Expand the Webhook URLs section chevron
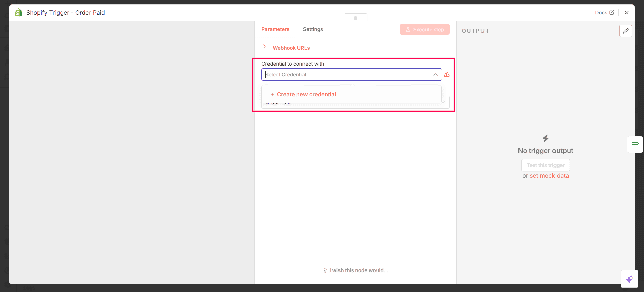 coord(265,46)
